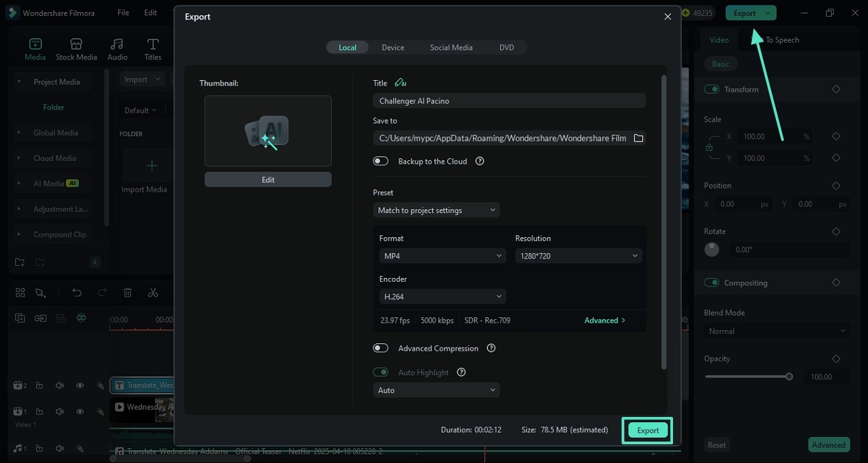Screen dimensions: 868x463
Task: Open the Edit menu
Action: click(151, 13)
